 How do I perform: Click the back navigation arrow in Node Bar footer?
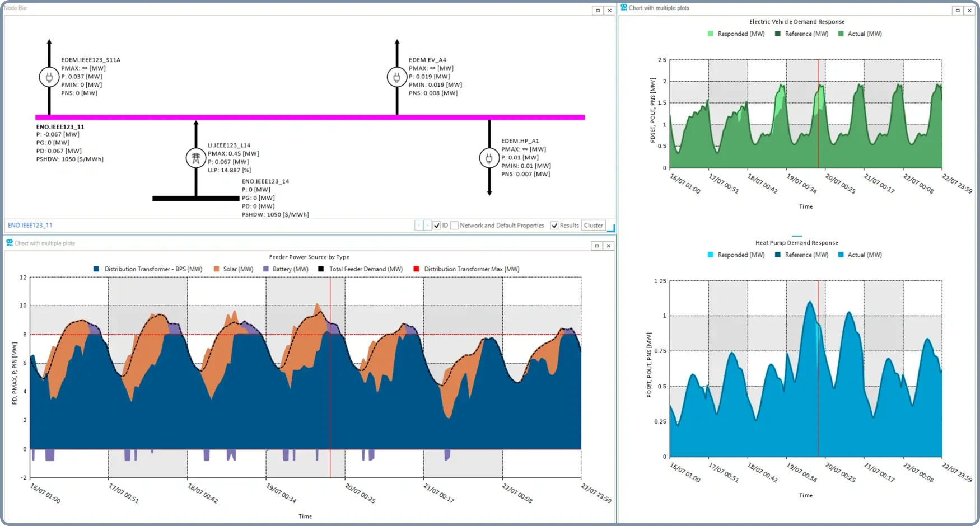click(x=418, y=225)
